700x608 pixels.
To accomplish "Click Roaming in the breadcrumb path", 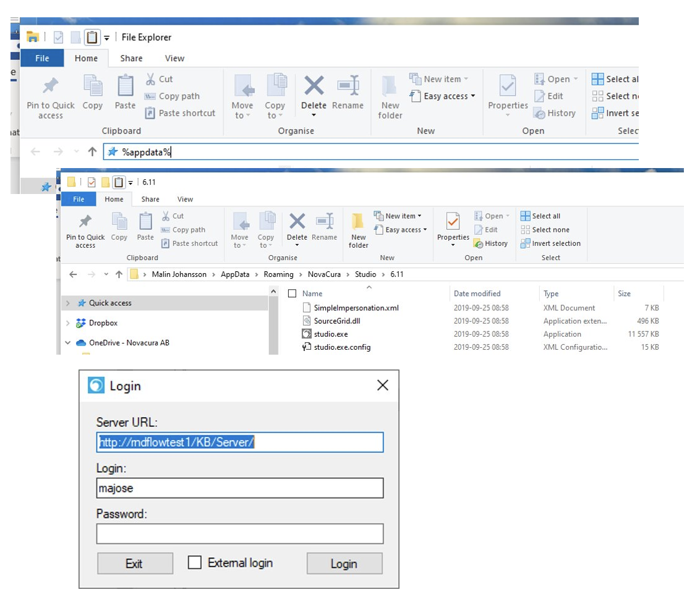I will pyautogui.click(x=278, y=274).
